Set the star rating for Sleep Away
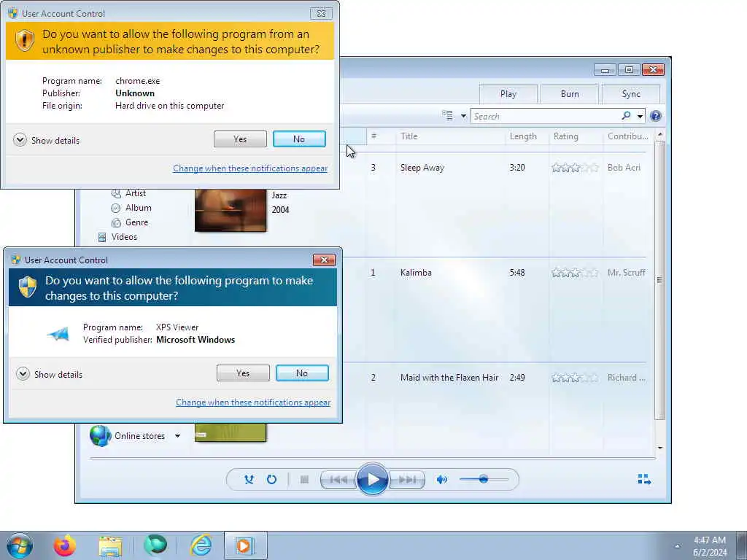 575,168
